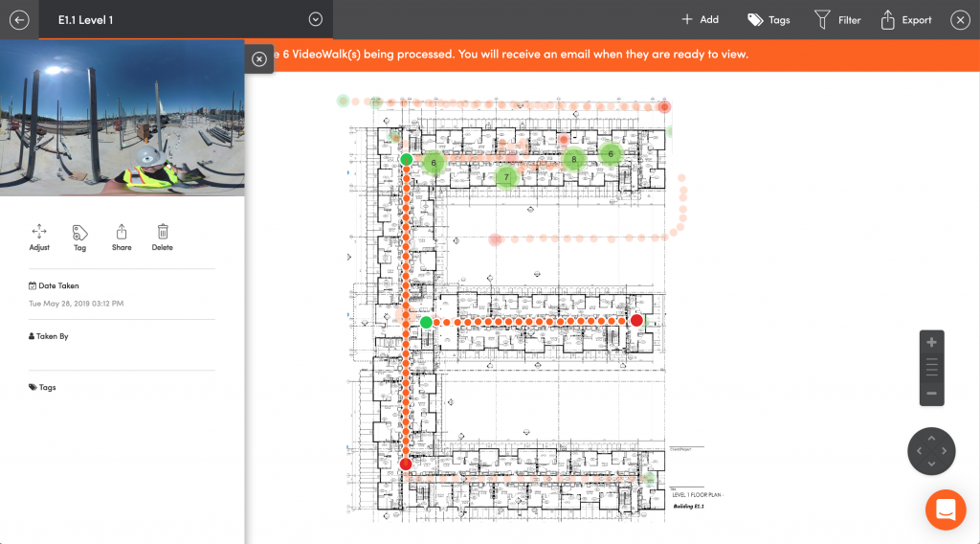Dismiss the orange VideoWalk notification banner
The image size is (980, 544).
[x=258, y=58]
